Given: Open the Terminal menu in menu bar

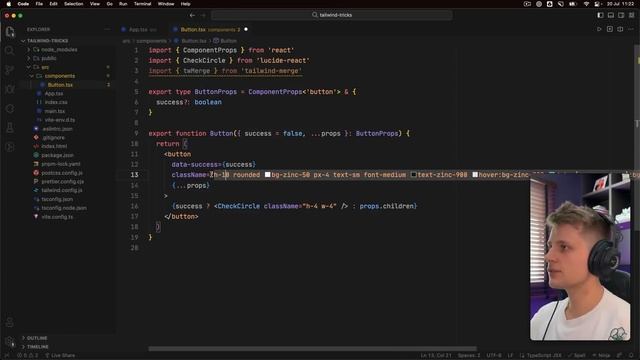Looking at the screenshot, I should pos(142,4).
